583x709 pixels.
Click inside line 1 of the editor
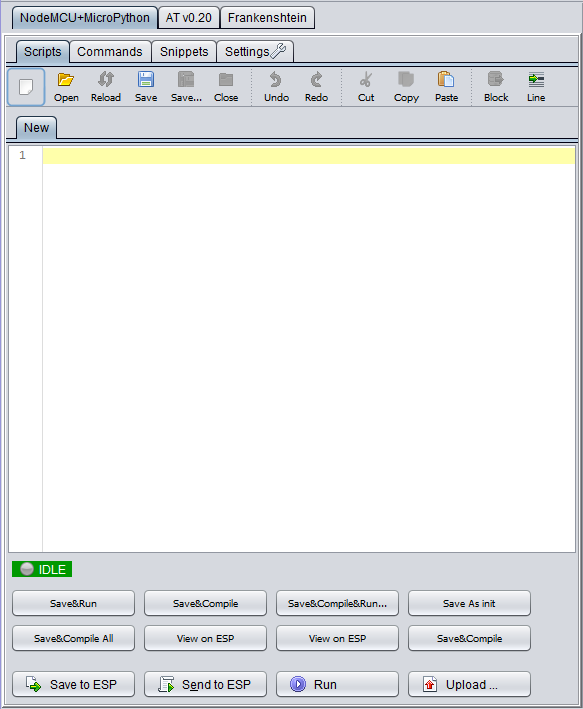(309, 156)
